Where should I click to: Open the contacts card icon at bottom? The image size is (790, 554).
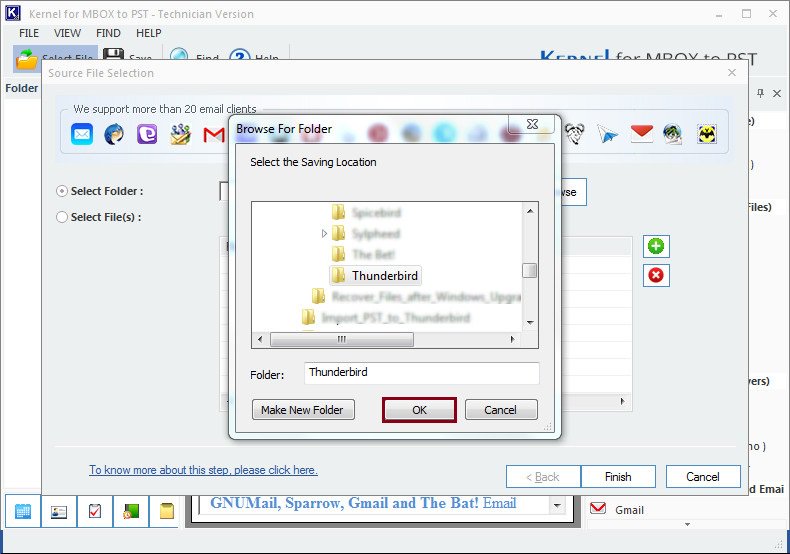(x=59, y=511)
